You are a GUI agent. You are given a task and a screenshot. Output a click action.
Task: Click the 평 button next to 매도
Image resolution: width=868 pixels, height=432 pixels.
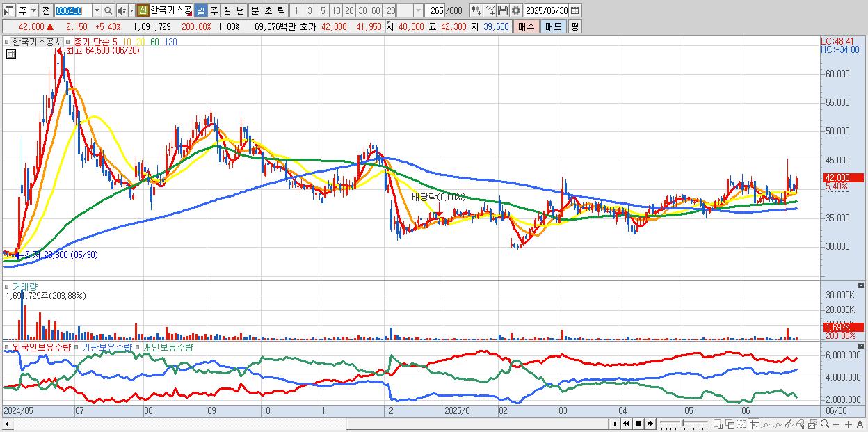574,26
